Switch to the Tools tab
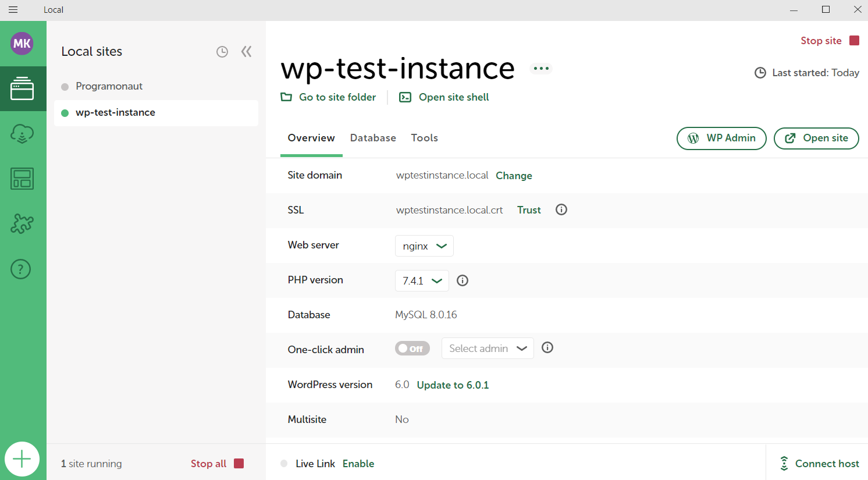 pos(424,138)
